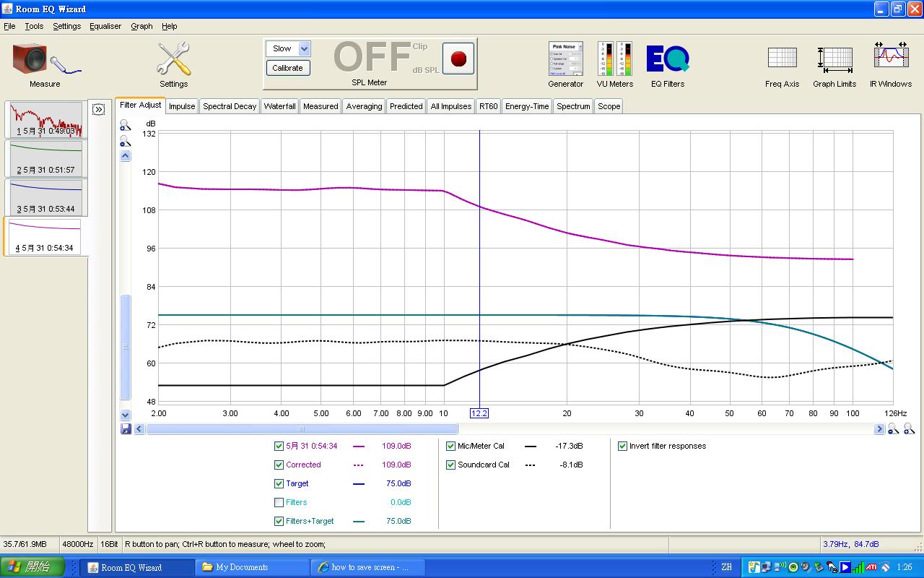
Task: Select measurement 3 thumbnail 5月 31 0:53:44
Action: [x=45, y=197]
